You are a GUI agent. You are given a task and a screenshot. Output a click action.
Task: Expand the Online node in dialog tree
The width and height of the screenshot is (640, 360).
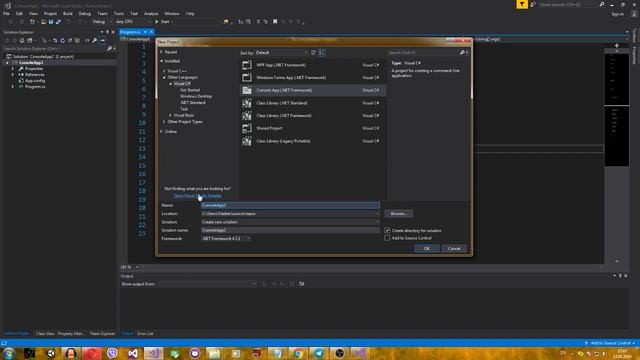162,131
